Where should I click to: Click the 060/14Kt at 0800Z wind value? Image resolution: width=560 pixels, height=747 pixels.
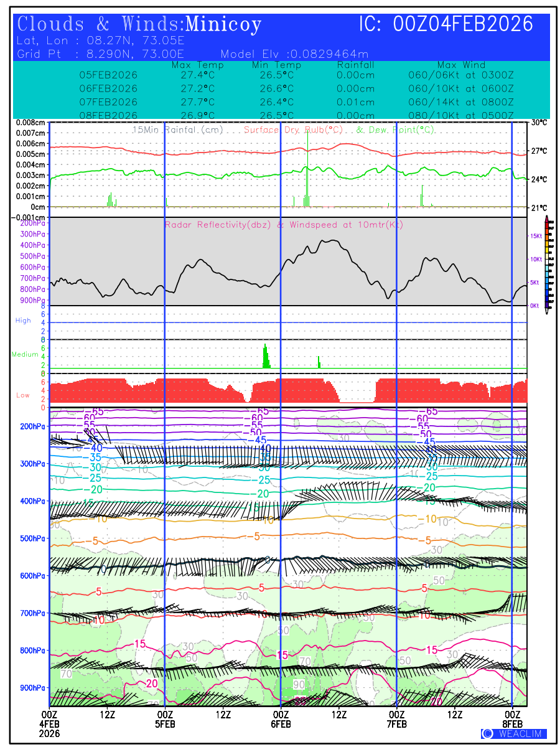461,102
